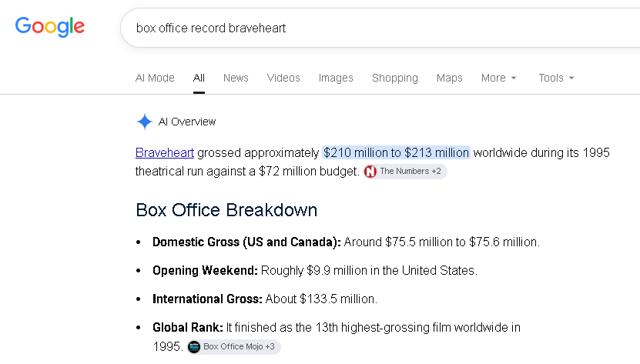Click the More dropdown arrow
The image size is (640, 364).
(514, 78)
